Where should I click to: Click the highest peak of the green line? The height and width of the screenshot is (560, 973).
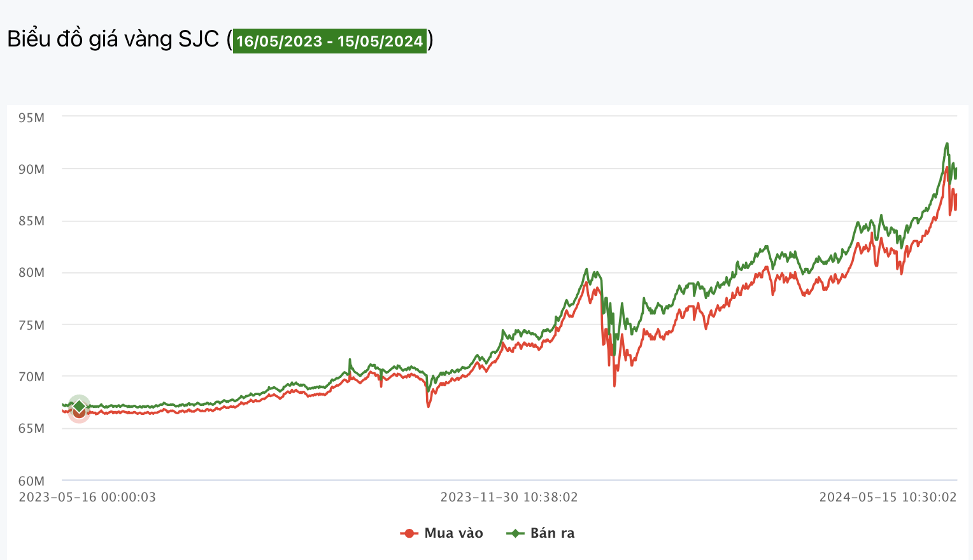[947, 144]
